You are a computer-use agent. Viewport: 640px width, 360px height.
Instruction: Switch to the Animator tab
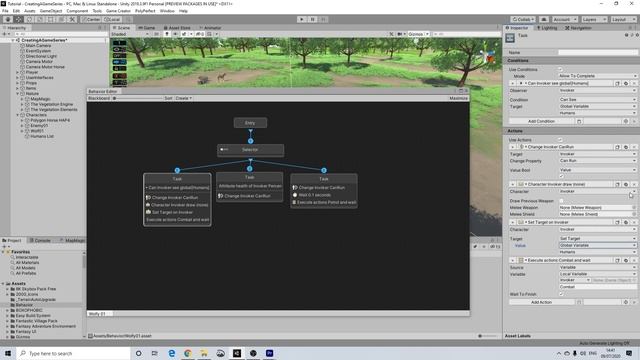pyautogui.click(x=210, y=28)
